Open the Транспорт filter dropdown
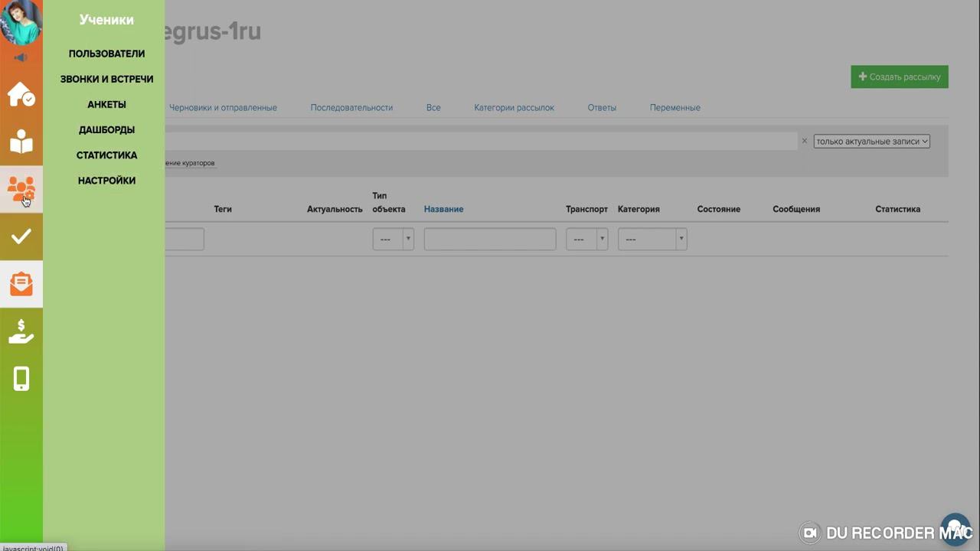The image size is (980, 551). pos(586,239)
